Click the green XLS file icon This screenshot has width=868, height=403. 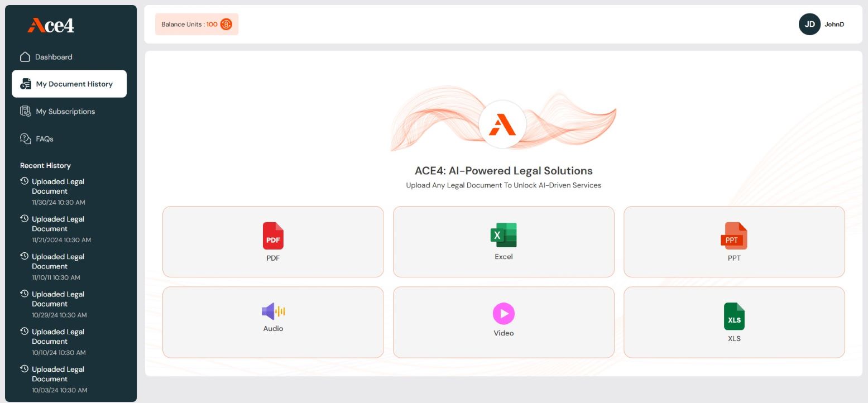[734, 316]
